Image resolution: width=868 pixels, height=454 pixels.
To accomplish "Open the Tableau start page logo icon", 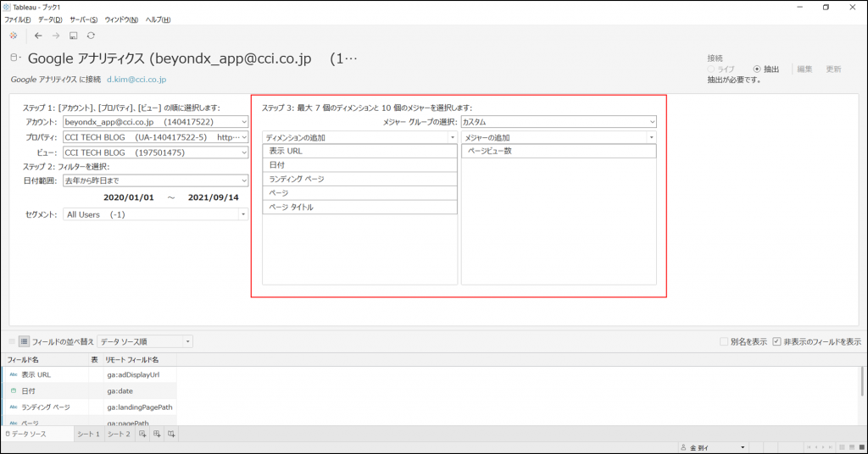I will (14, 36).
